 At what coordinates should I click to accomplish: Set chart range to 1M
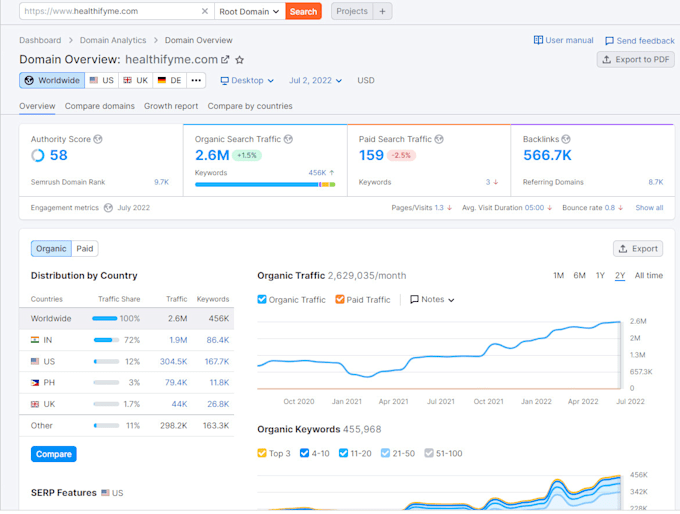[559, 275]
